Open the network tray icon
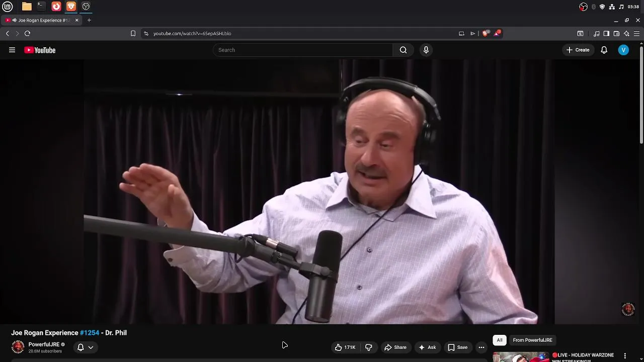The width and height of the screenshot is (644, 362). pos(612,7)
